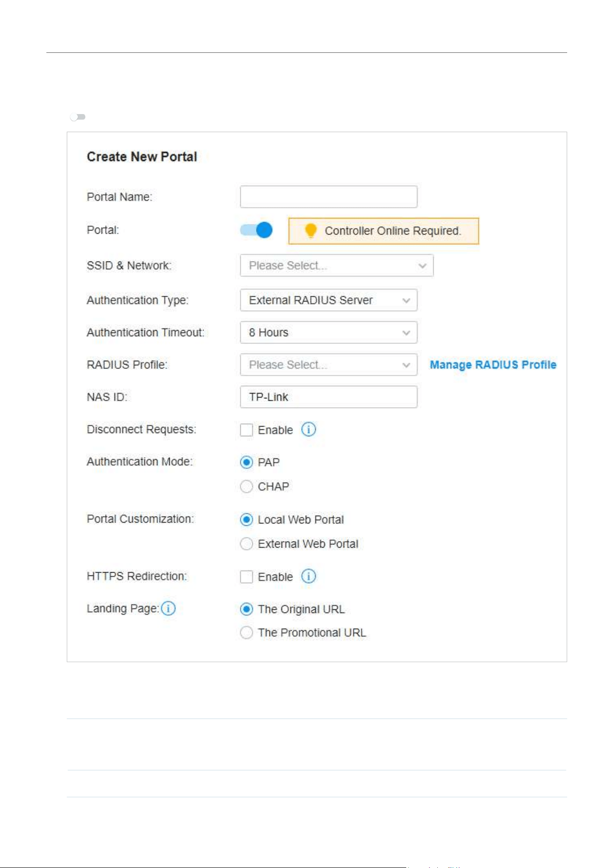The image size is (614, 868).
Task: Toggle the small switch above Create New Portal
Action: click(x=77, y=117)
